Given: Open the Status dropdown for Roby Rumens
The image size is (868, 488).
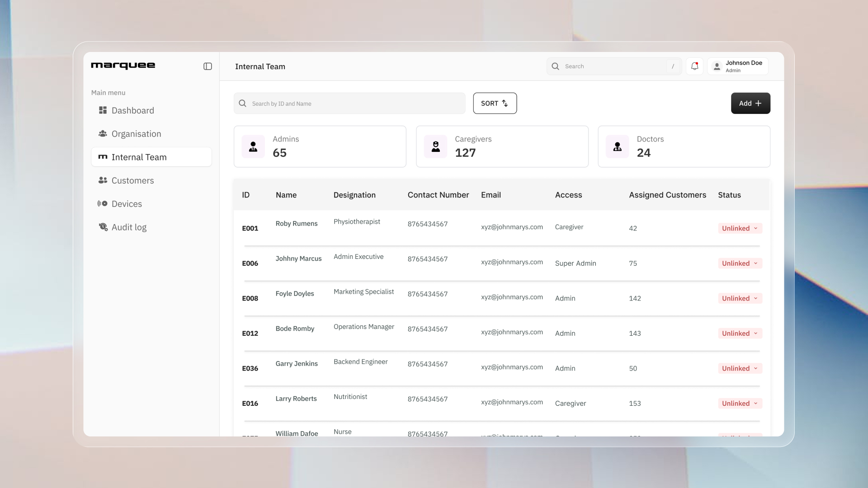Looking at the screenshot, I should click(740, 228).
